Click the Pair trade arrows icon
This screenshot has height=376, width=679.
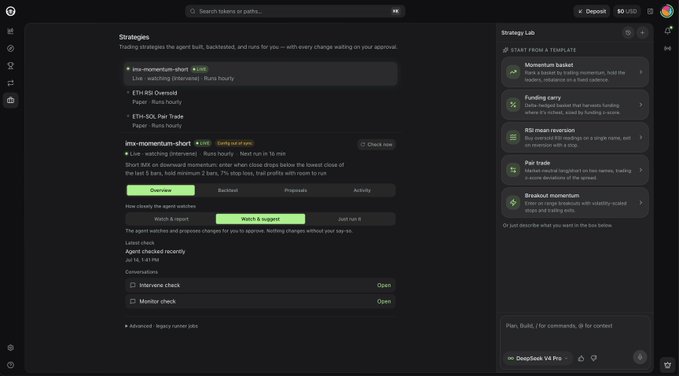click(513, 170)
